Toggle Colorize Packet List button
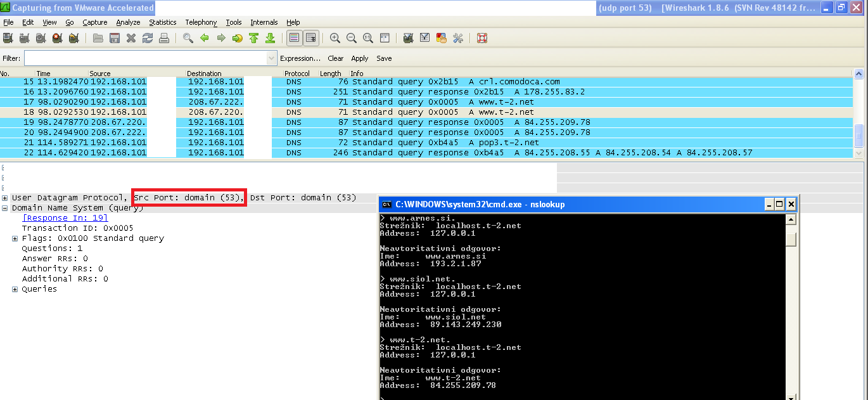The image size is (868, 400). [x=294, y=38]
